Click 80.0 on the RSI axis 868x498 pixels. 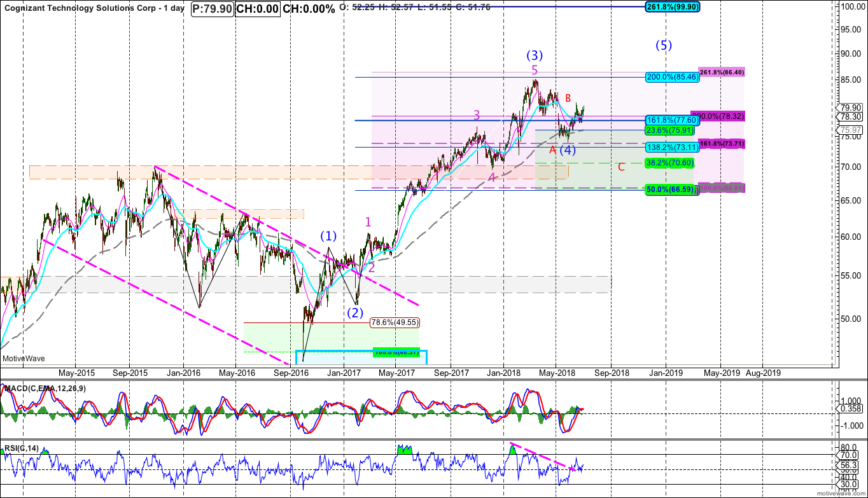(850, 446)
